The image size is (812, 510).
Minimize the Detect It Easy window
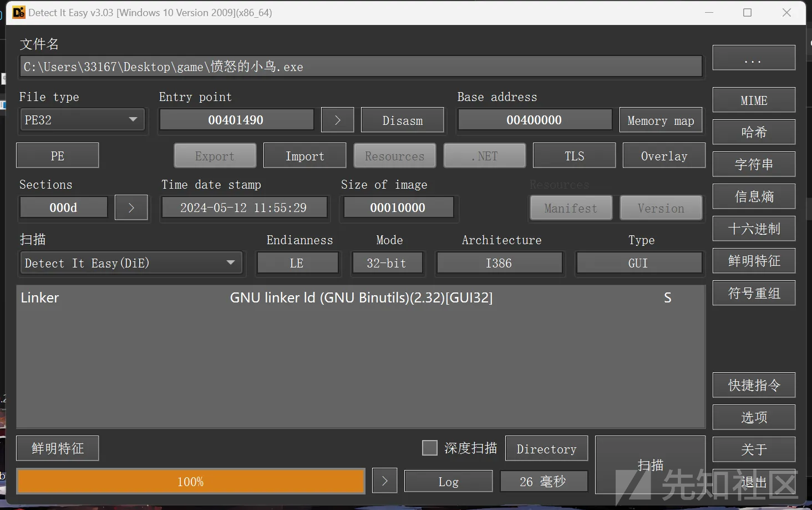[709, 12]
